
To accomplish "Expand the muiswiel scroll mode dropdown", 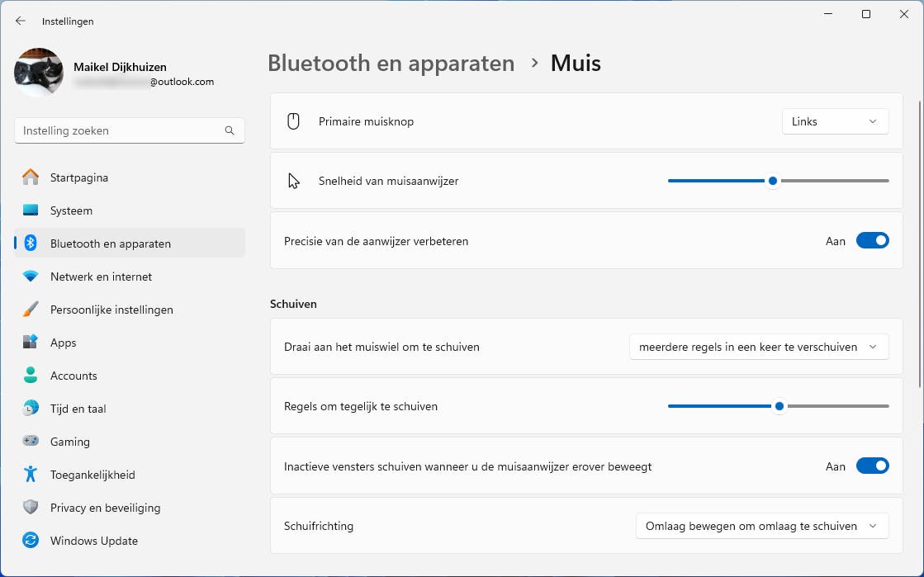I will point(758,347).
